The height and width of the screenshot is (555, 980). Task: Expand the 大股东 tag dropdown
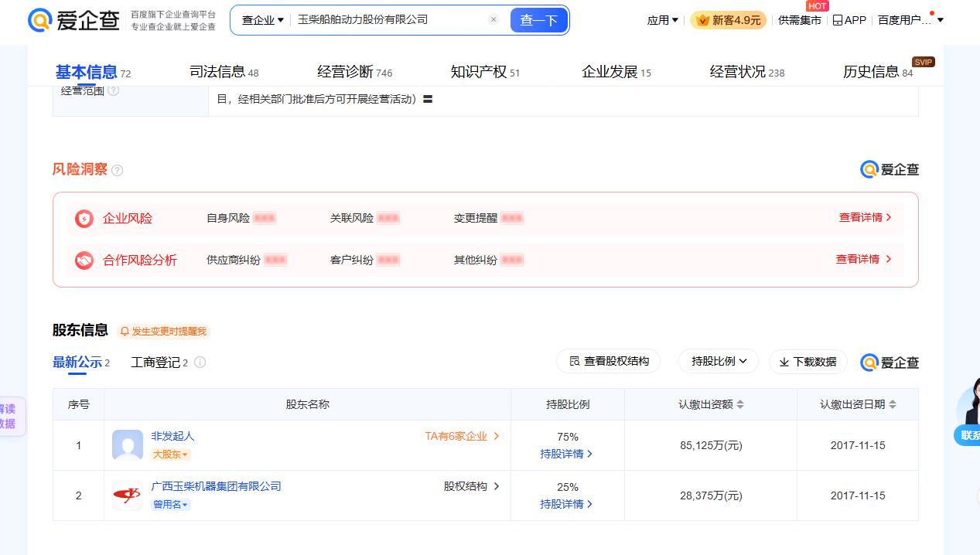(x=171, y=455)
